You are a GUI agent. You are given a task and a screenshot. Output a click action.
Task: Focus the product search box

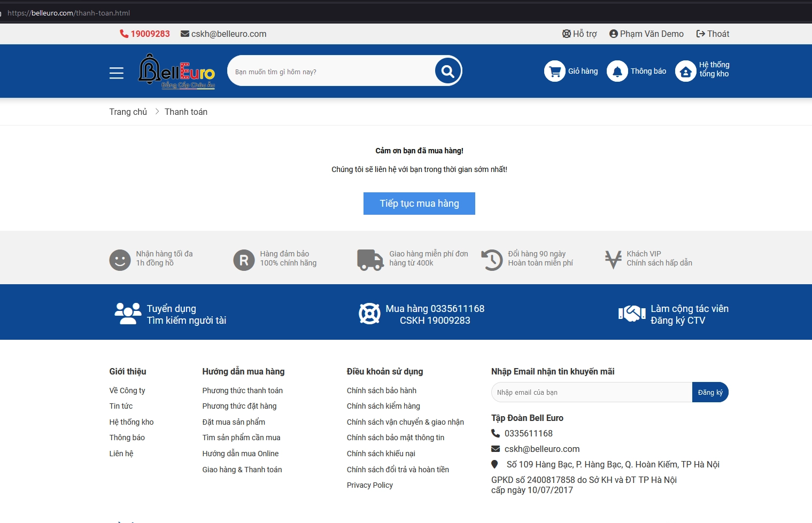pos(331,72)
